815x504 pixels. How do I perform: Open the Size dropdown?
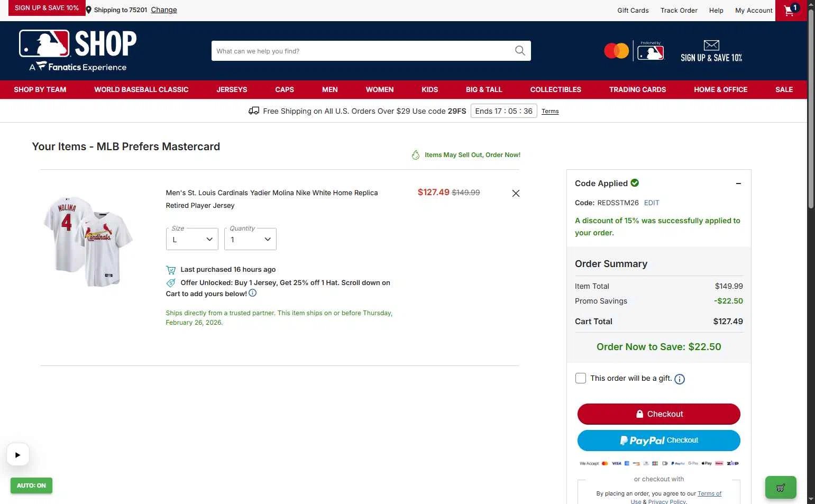coord(192,239)
